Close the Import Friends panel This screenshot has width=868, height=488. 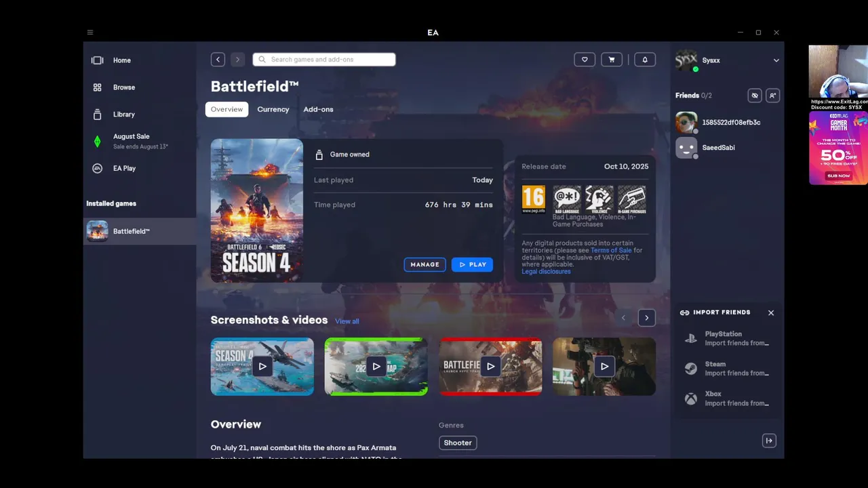click(771, 313)
